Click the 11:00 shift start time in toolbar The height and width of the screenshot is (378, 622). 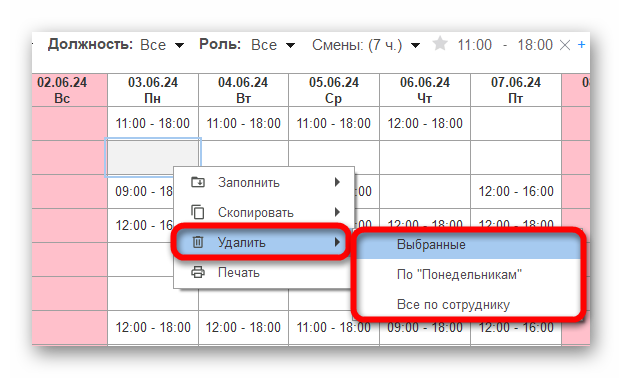point(474,45)
